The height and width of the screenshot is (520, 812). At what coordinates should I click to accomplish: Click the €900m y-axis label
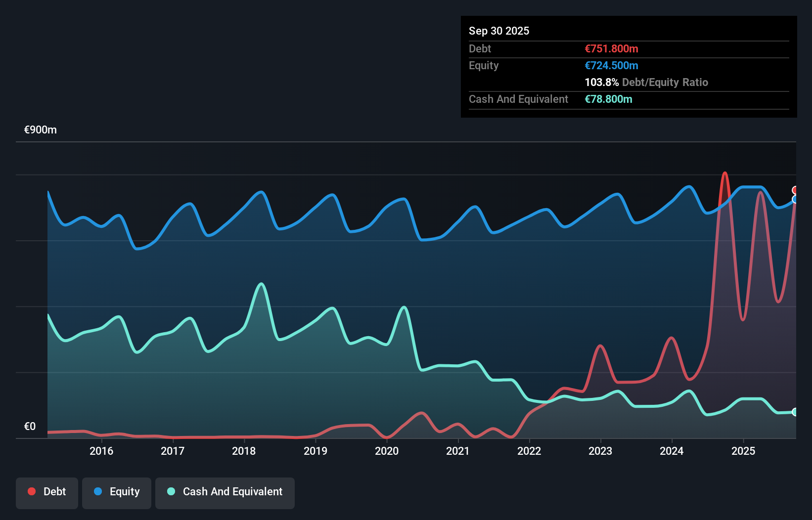[x=41, y=130]
